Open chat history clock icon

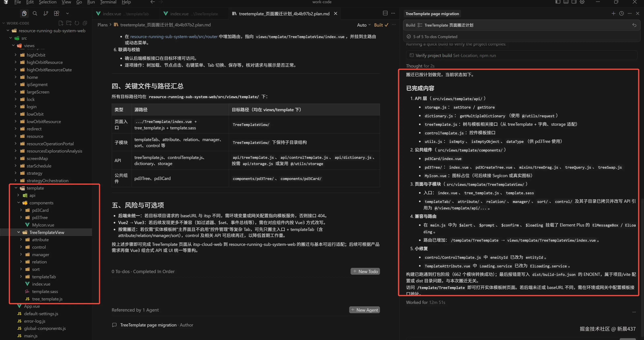(x=621, y=14)
